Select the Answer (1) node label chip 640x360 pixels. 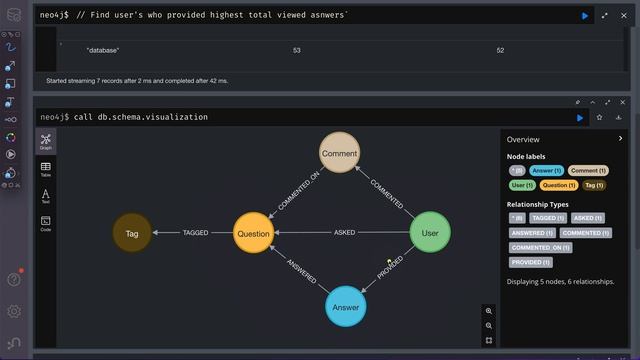(547, 171)
